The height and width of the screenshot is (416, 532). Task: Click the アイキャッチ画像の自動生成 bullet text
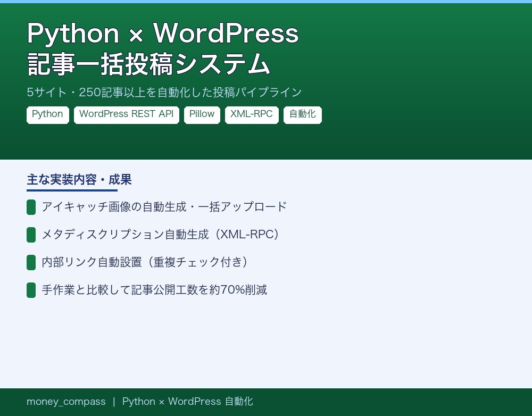164,206
